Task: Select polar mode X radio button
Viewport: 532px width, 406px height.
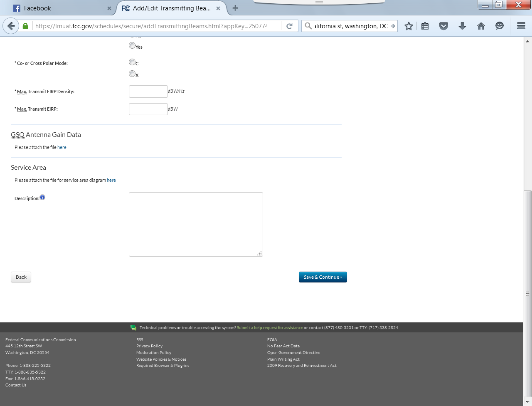Action: [x=132, y=74]
